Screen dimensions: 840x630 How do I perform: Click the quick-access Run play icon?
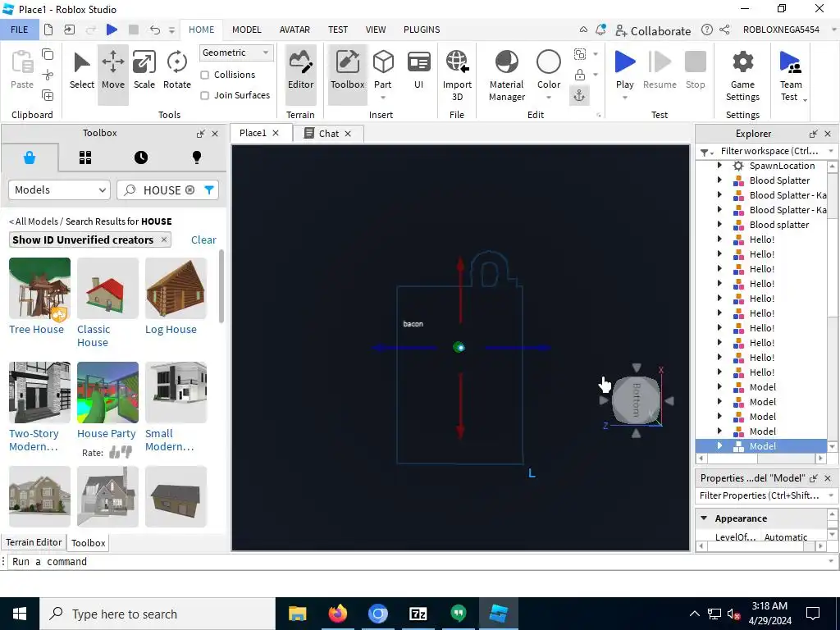(112, 30)
